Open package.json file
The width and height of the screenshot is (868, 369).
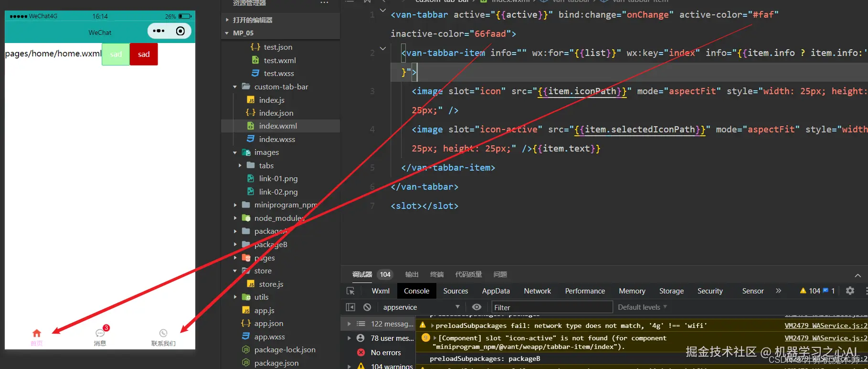point(276,363)
